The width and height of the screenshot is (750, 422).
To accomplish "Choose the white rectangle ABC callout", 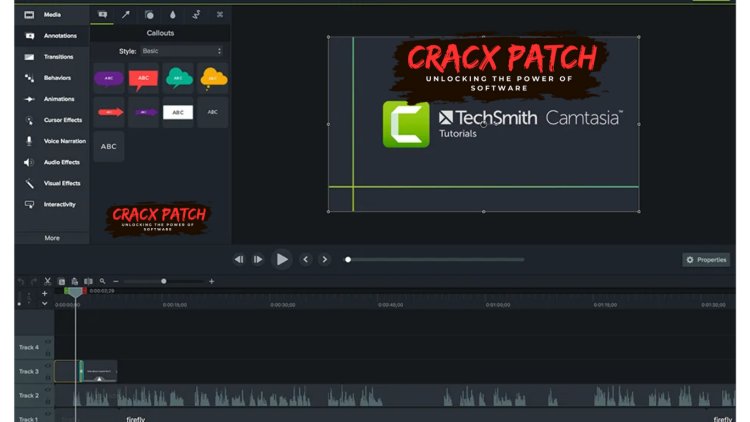I will [178, 112].
